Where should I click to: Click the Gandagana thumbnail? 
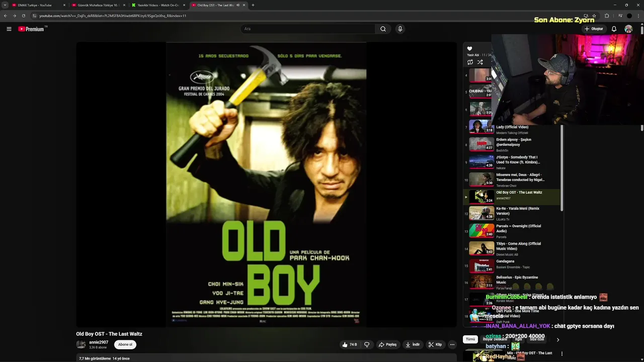(x=481, y=265)
